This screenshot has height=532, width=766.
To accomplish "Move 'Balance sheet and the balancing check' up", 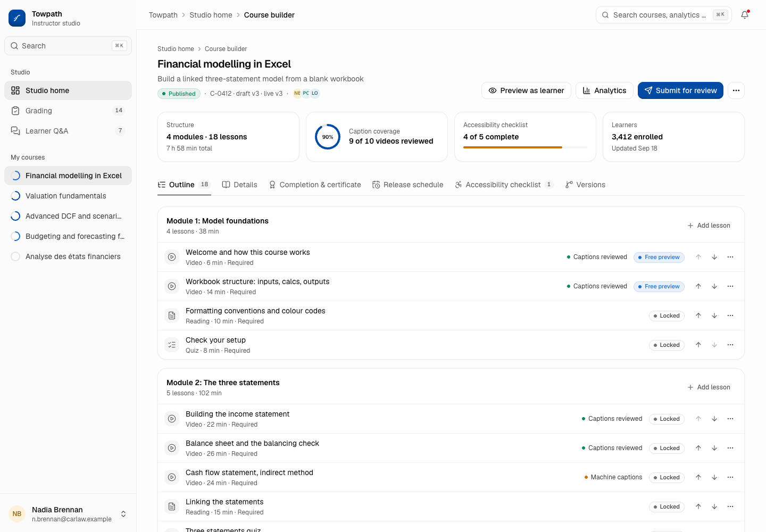I will tap(698, 448).
